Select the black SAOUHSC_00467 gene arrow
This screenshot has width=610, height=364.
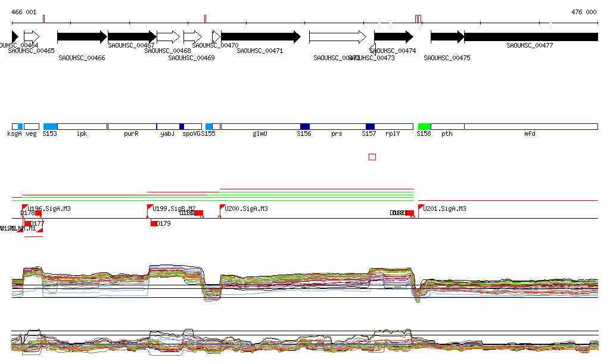132,37
